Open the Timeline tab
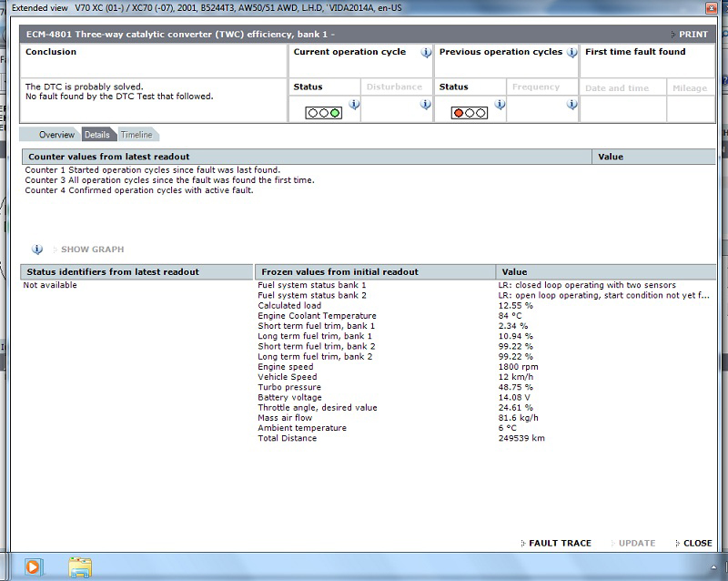Image resolution: width=728 pixels, height=581 pixels. tap(136, 135)
